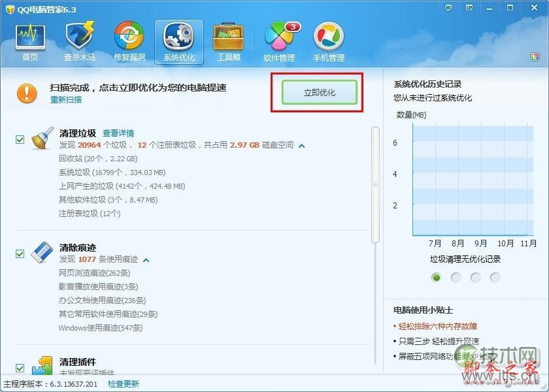
Task: Click the puzzle icon for 清理插件
Action: coord(42,365)
